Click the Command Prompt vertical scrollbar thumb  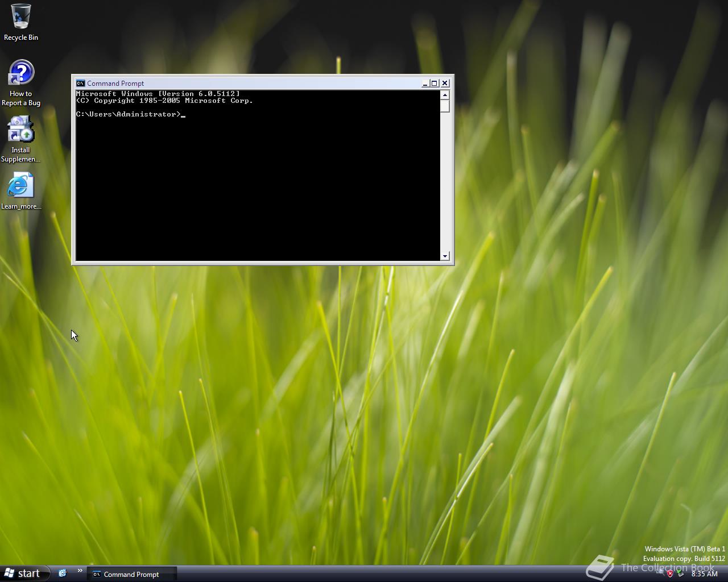pyautogui.click(x=445, y=106)
